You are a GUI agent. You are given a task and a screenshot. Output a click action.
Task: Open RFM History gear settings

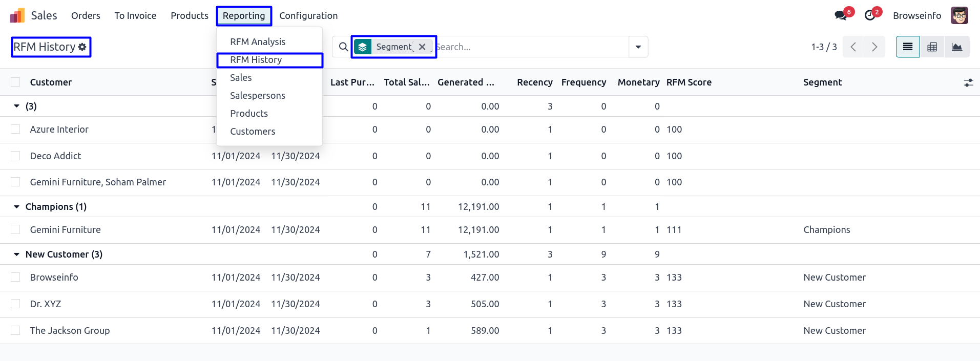click(82, 47)
